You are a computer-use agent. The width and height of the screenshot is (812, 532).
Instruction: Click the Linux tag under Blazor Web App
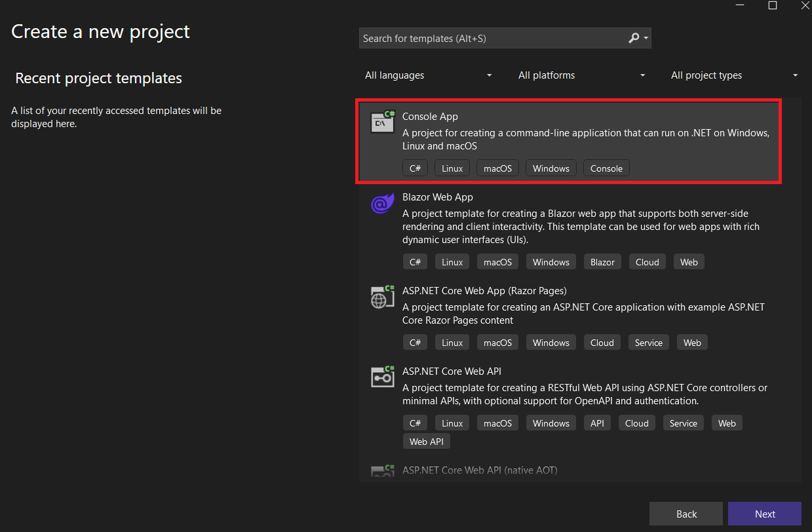coord(452,262)
